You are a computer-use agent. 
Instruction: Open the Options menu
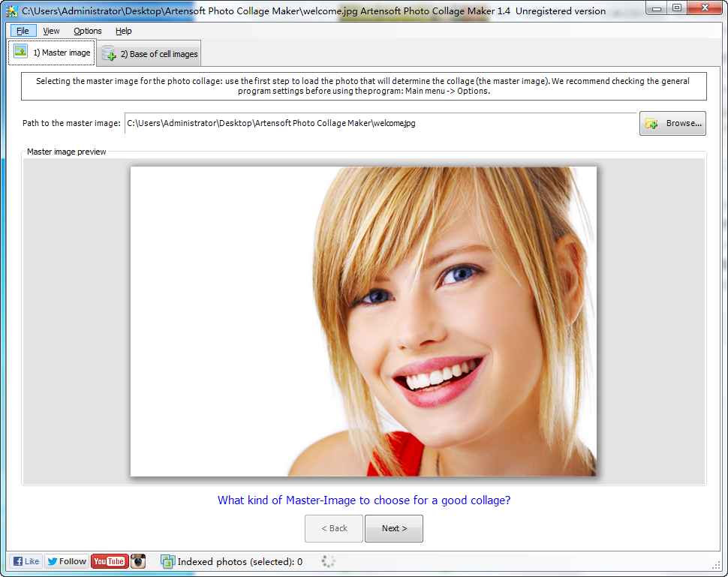88,31
